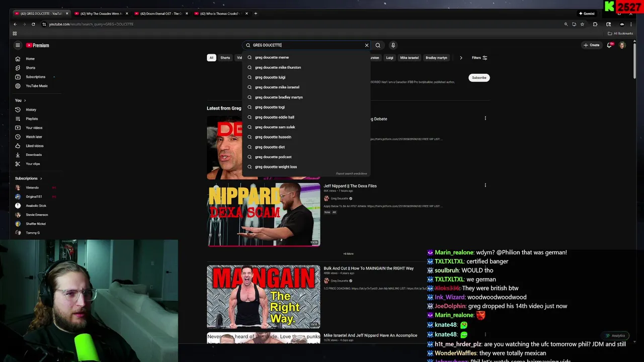644x362 pixels.
Task: Select suggestion 'greg doucette mike thurston'
Action: (x=306, y=67)
